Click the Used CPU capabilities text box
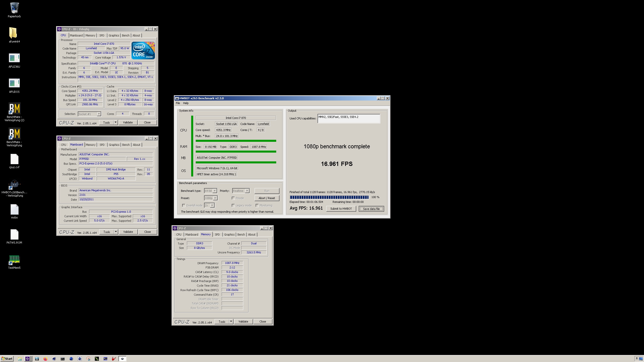The image size is (644, 362). point(349,119)
